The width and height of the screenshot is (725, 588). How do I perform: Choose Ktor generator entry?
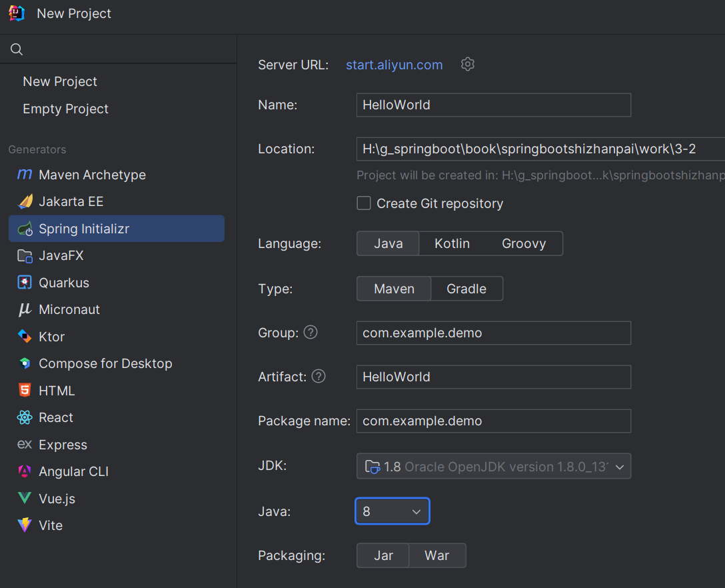pyautogui.click(x=117, y=336)
